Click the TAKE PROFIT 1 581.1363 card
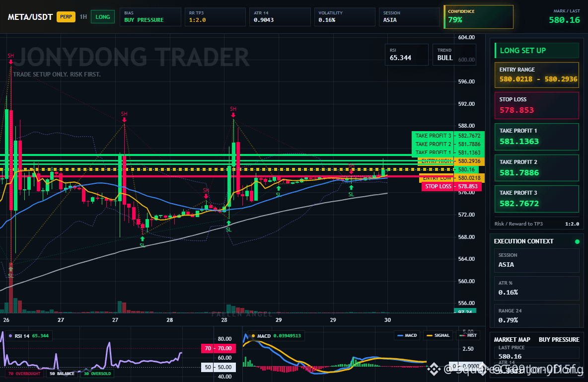The image size is (588, 382). [537, 137]
